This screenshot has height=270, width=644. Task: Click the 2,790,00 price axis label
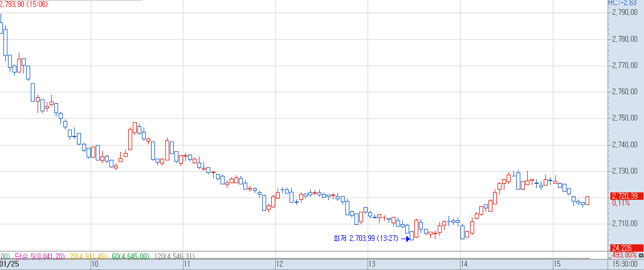(625, 13)
